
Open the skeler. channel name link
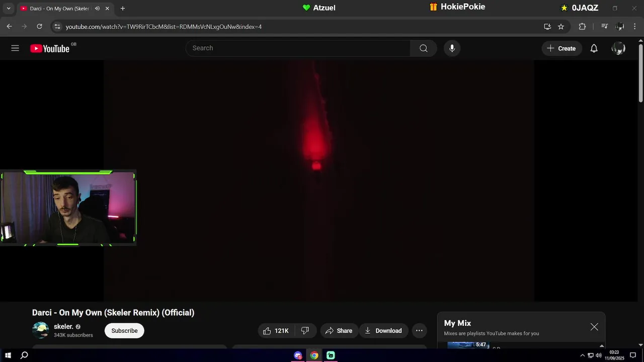click(x=63, y=326)
